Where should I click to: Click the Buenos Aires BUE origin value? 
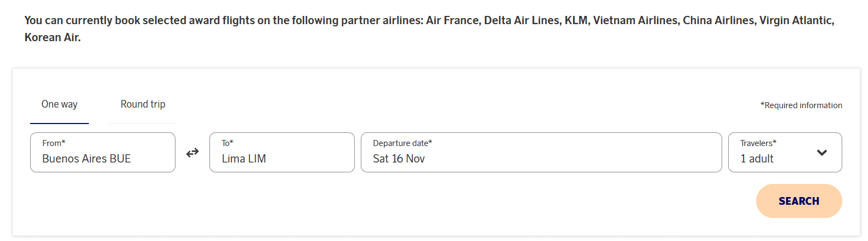tap(87, 159)
